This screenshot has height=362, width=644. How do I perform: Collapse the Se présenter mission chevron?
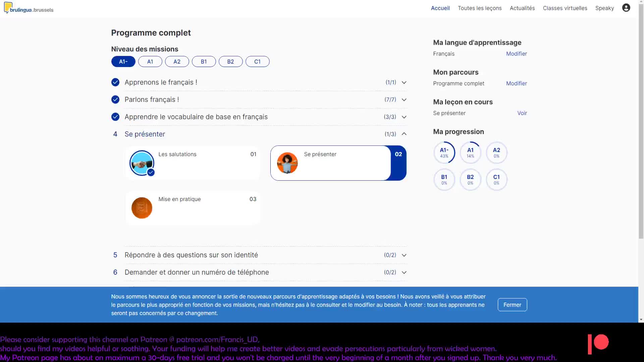click(x=404, y=134)
